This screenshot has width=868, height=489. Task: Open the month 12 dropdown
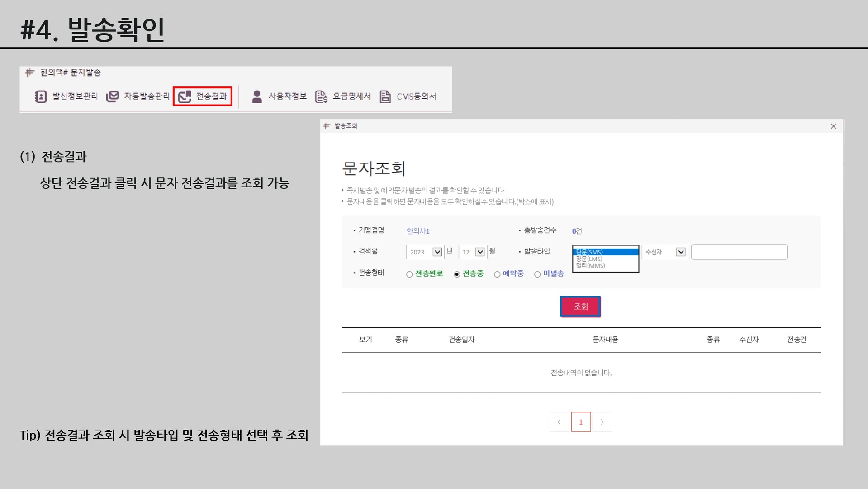[473, 252]
